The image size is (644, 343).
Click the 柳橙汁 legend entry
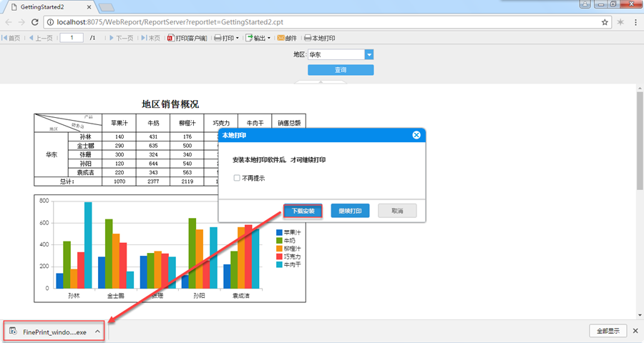[x=288, y=249]
